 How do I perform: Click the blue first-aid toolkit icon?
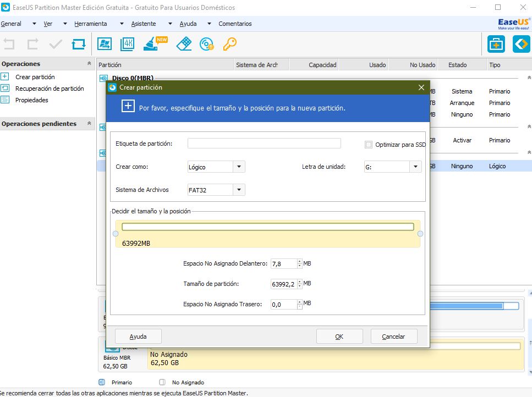click(496, 44)
